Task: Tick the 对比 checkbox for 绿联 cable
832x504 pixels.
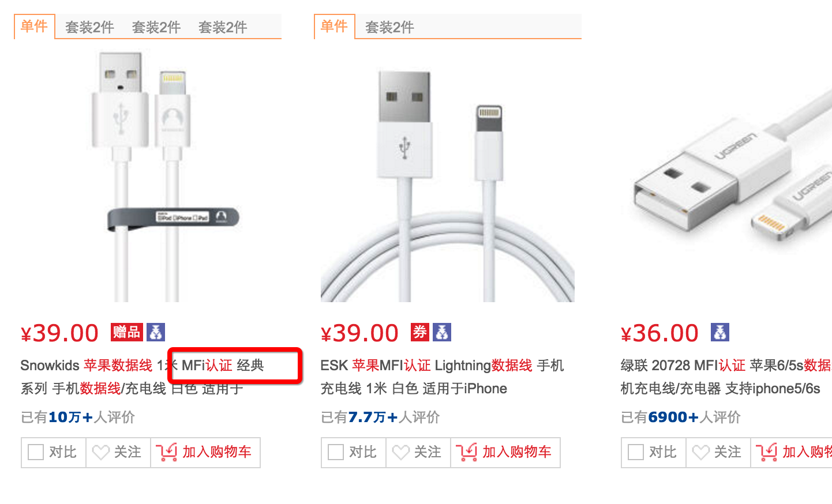Action: 636,452
